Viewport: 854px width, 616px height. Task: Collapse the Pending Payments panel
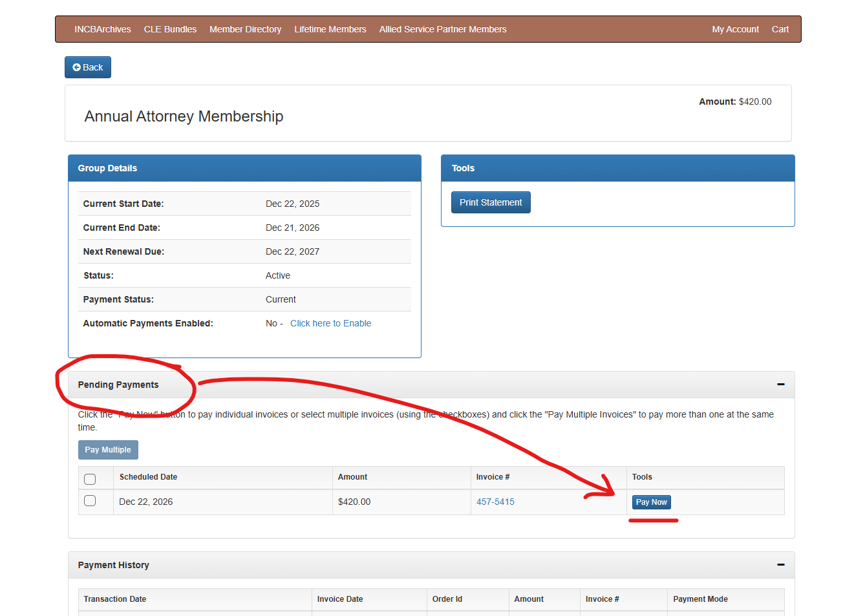[x=780, y=385]
